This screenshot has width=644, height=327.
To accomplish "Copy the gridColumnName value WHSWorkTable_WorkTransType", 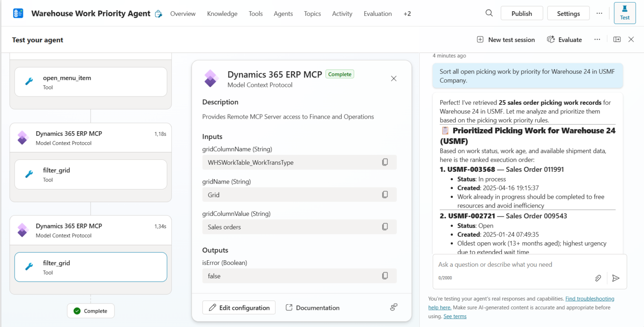I will pyautogui.click(x=385, y=162).
